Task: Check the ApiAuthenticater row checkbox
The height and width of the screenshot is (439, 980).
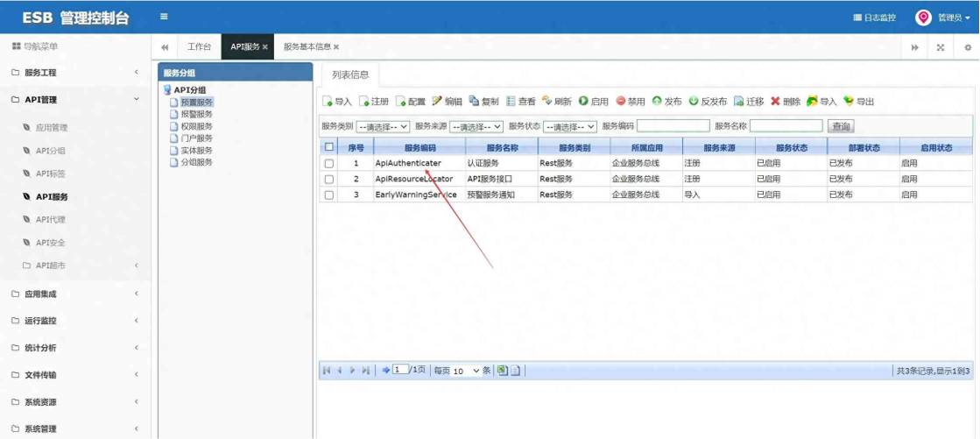Action: (x=329, y=163)
